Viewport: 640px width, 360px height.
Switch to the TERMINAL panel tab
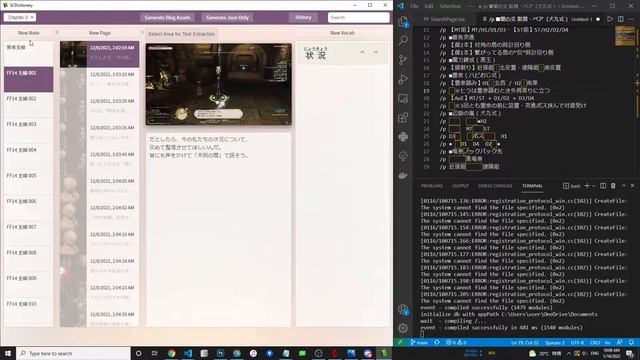click(x=532, y=186)
